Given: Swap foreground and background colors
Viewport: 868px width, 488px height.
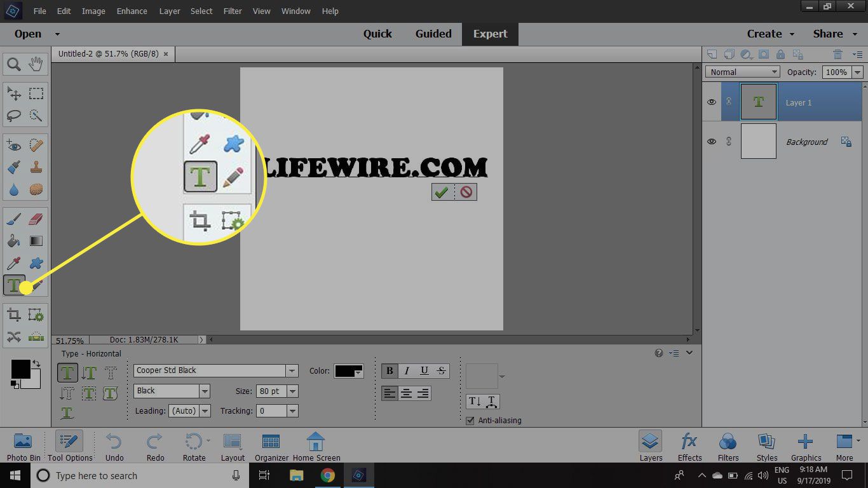Looking at the screenshot, I should pyautogui.click(x=37, y=364).
